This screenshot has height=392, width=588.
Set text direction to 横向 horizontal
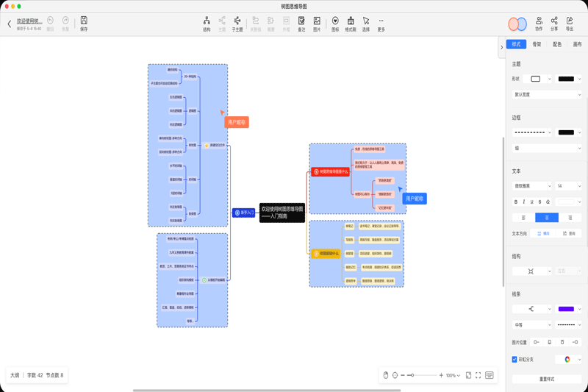coord(543,233)
